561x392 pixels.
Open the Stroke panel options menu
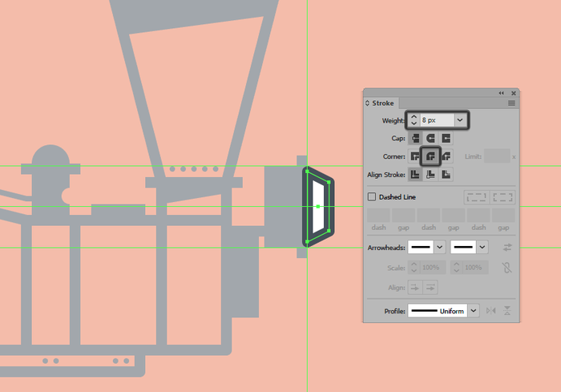(511, 103)
